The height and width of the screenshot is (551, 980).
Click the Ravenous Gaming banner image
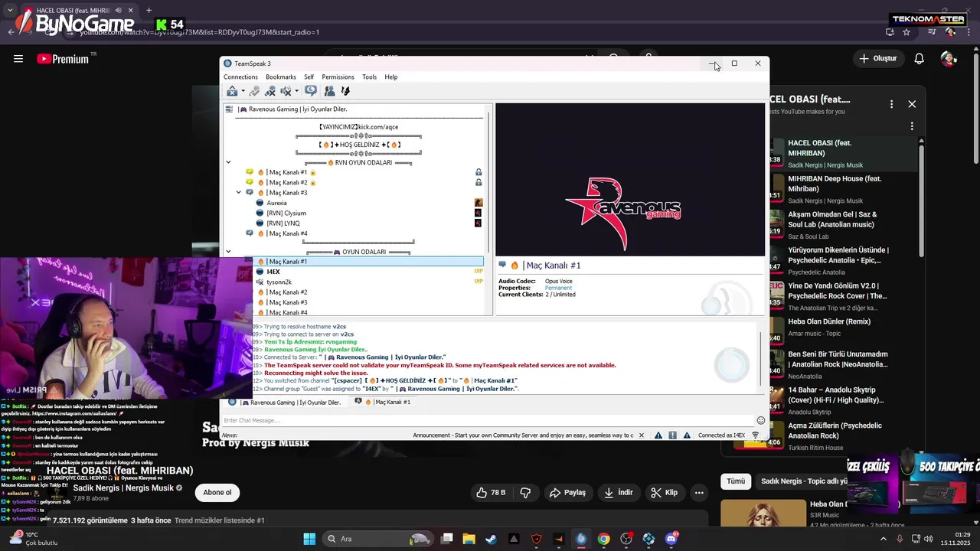629,181
